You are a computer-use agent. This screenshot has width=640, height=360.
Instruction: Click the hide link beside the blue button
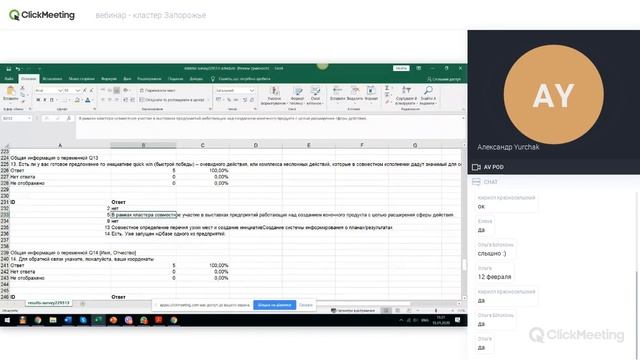305,305
